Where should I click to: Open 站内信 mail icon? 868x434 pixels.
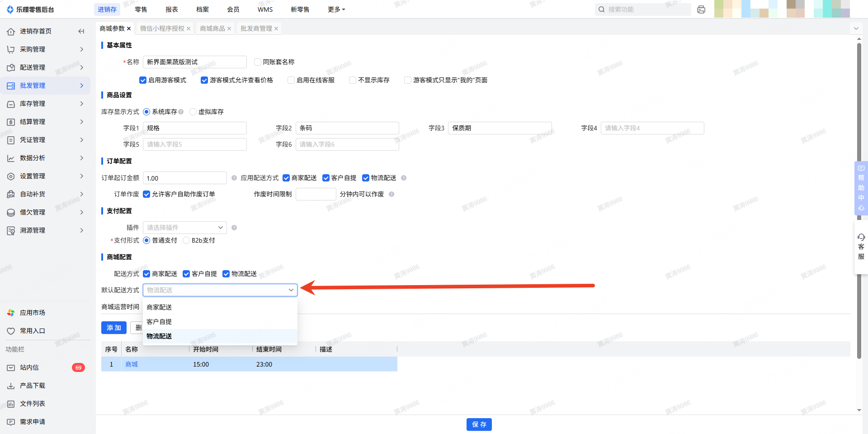click(x=11, y=367)
